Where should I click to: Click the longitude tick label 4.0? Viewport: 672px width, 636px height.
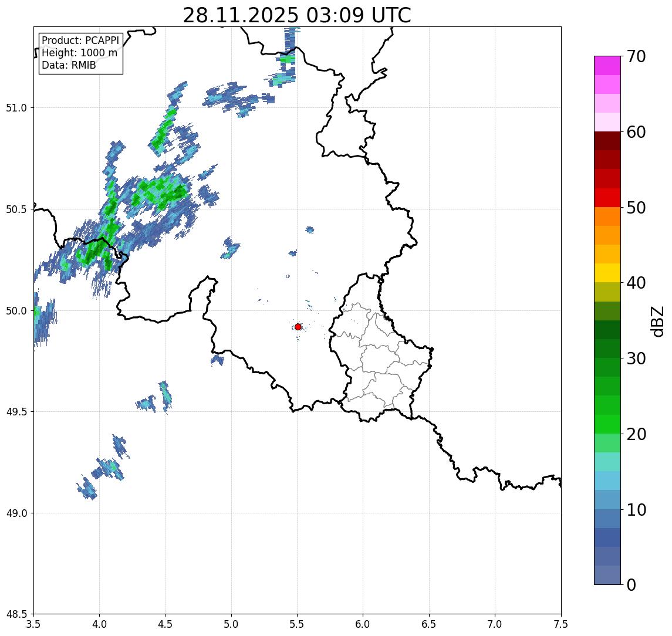coord(99,624)
